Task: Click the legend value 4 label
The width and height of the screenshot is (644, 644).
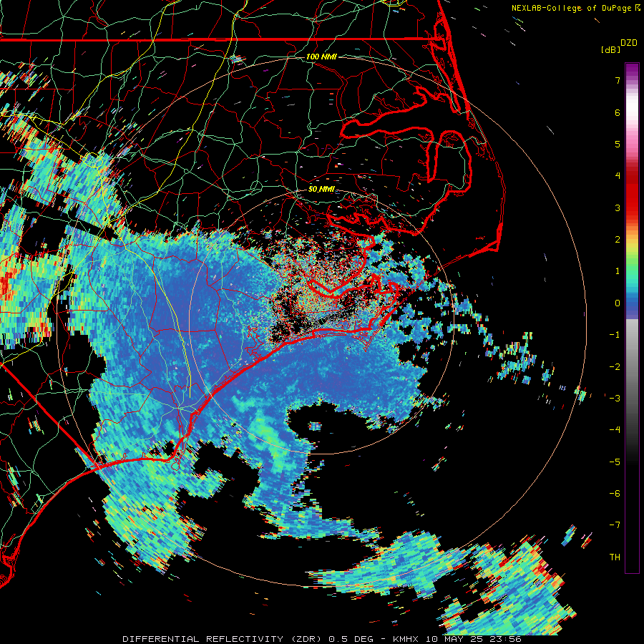Action: 618,176
